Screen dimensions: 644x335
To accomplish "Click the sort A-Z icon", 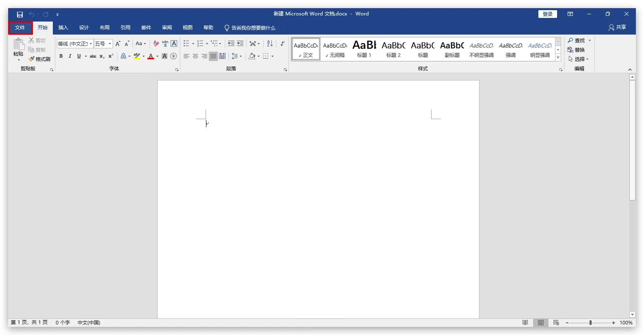I will 270,44.
